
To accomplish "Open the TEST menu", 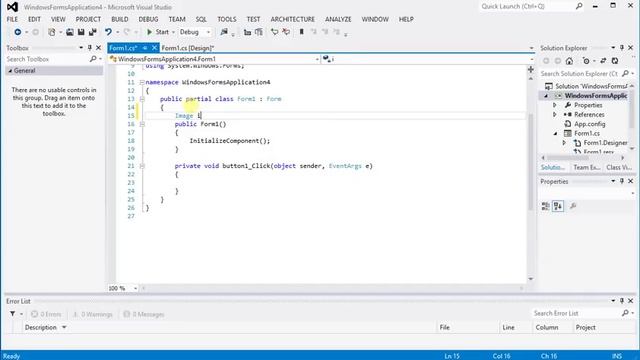I will [253, 19].
